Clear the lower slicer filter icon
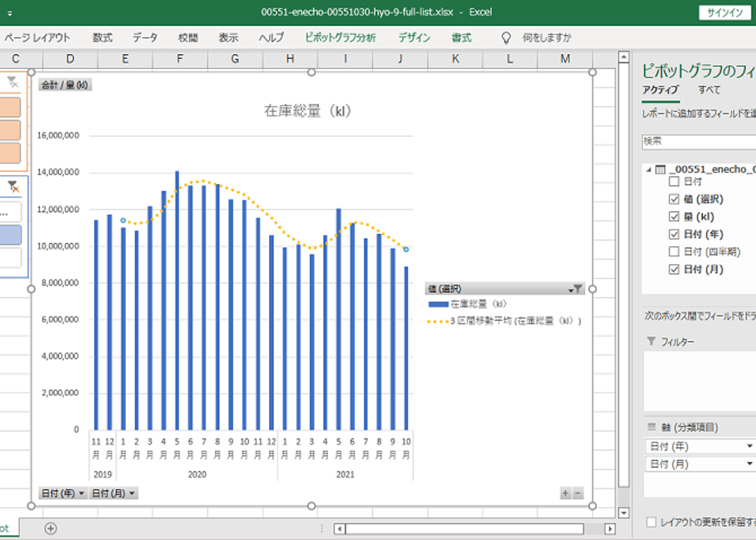Image resolution: width=756 pixels, height=540 pixels. click(13, 186)
